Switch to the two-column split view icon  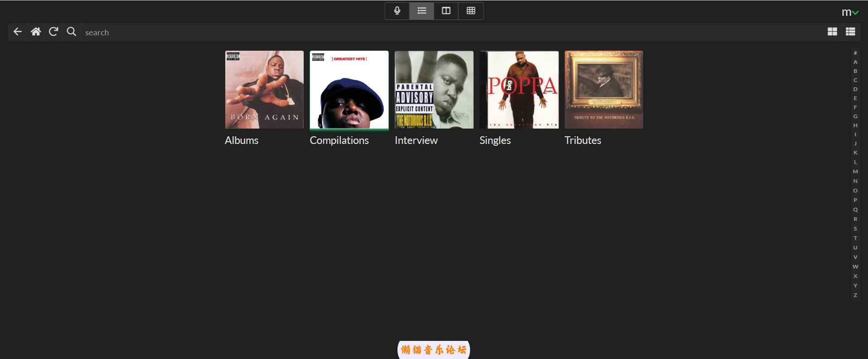[x=446, y=11]
